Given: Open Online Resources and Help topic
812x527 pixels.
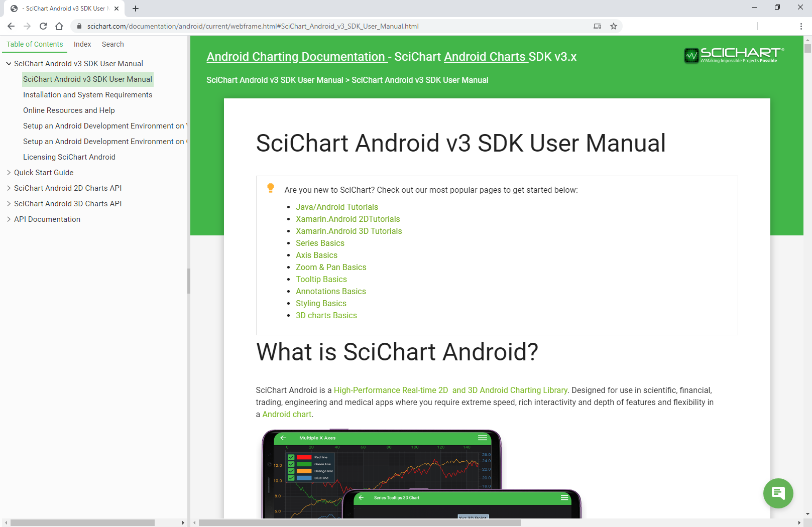Looking at the screenshot, I should tap(69, 110).
